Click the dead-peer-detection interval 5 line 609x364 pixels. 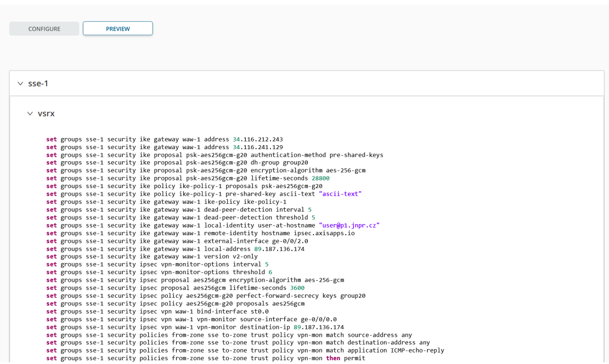pos(179,209)
